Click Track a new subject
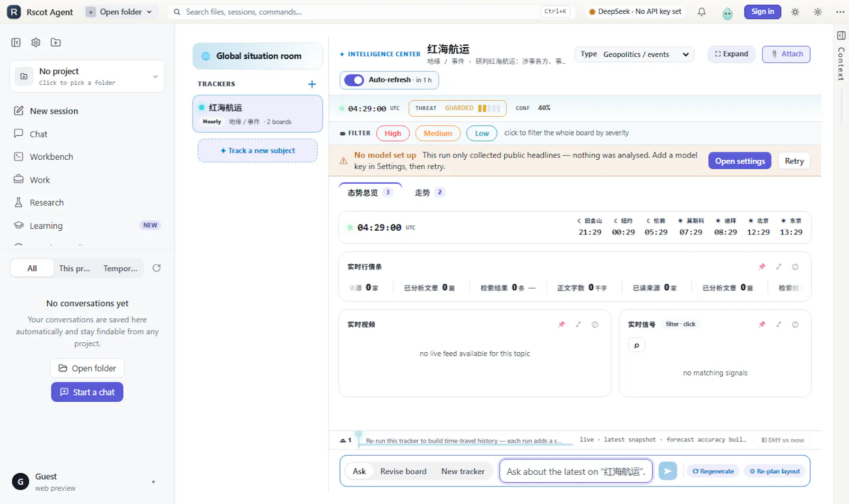The image size is (849, 504). [x=258, y=151]
